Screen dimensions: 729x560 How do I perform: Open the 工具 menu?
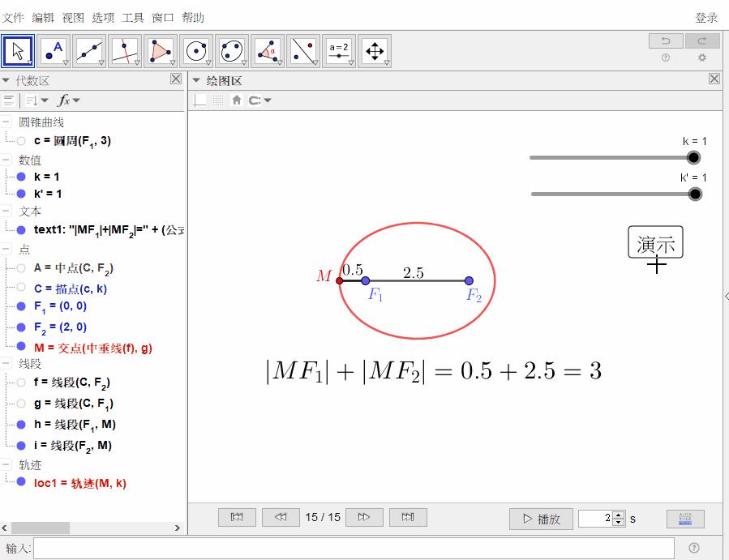coord(133,18)
